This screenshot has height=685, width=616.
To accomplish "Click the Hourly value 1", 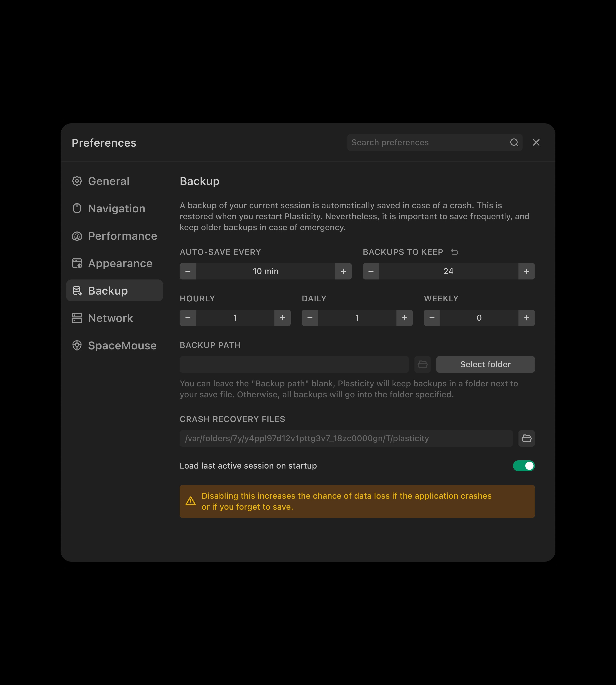I will (235, 318).
